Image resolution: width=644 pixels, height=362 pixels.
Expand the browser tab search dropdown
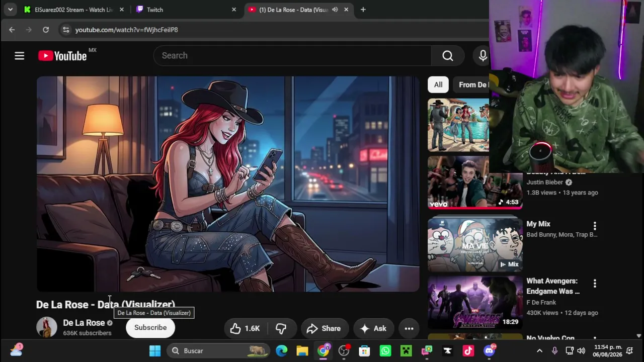pyautogui.click(x=10, y=10)
